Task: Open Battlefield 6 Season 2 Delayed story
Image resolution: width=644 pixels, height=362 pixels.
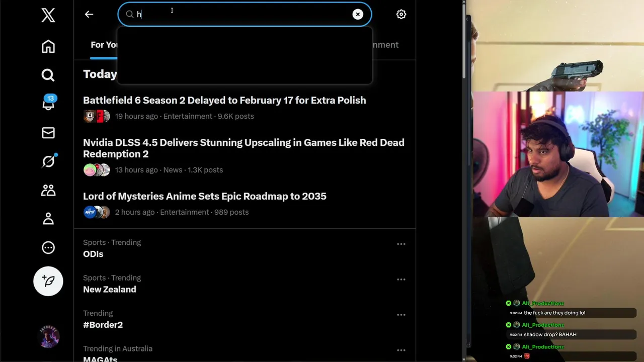Action: tap(224, 100)
